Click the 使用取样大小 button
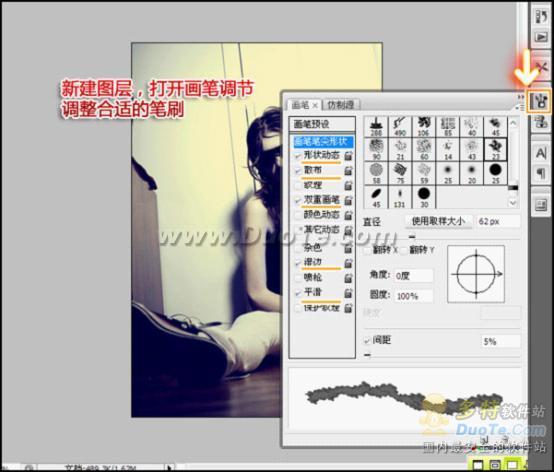 pos(438,222)
